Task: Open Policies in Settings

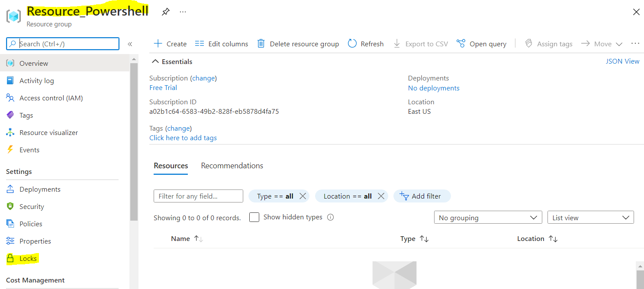Action: click(x=64, y=224)
